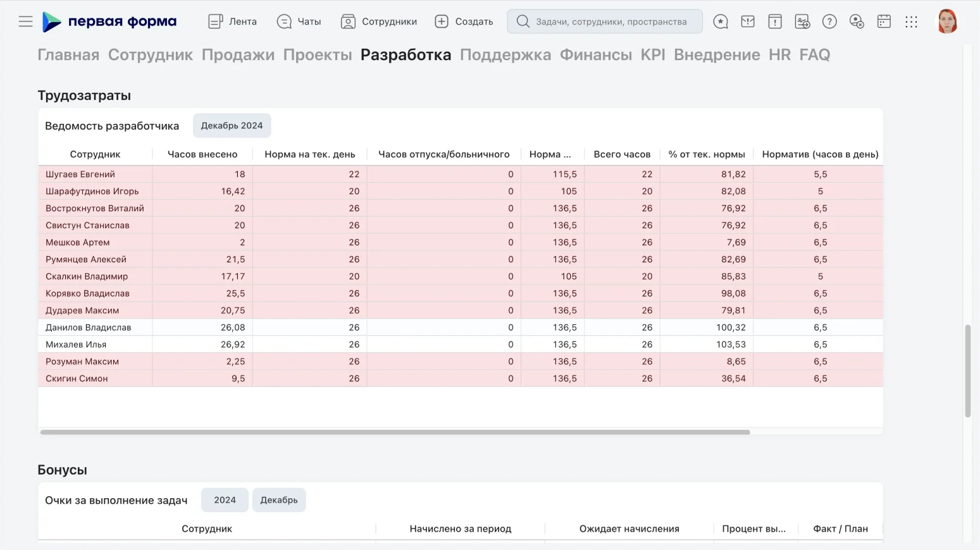Select the Скигин Симон row name
Screen dimensions: 980x550
tap(77, 379)
